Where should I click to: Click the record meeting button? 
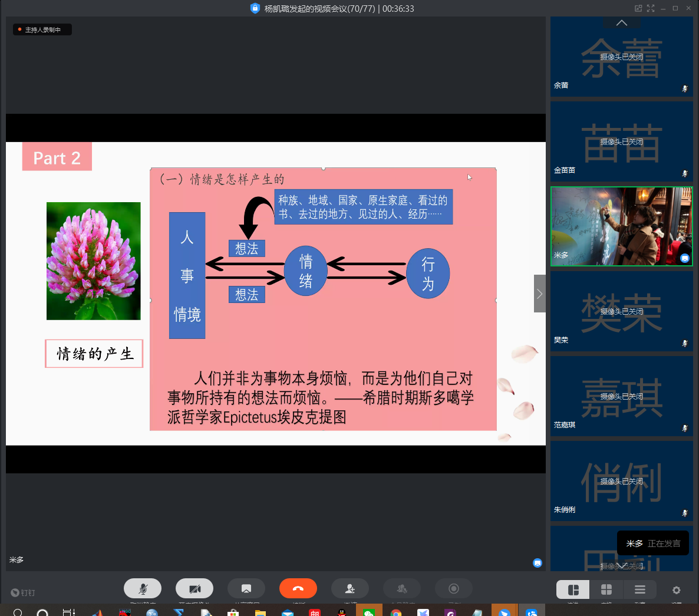(x=454, y=588)
